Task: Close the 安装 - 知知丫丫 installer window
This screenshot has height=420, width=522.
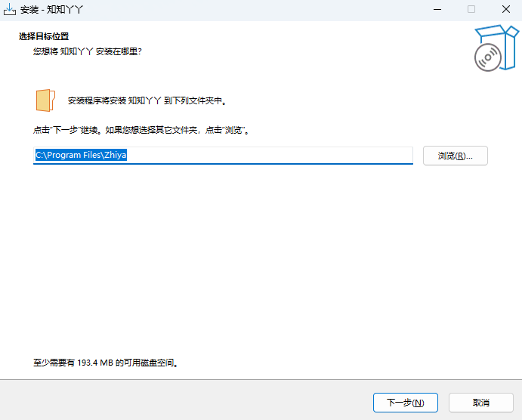Action: 505,9
